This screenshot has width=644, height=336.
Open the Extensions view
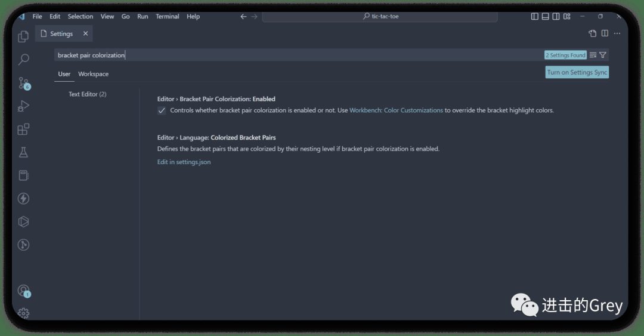(23, 129)
